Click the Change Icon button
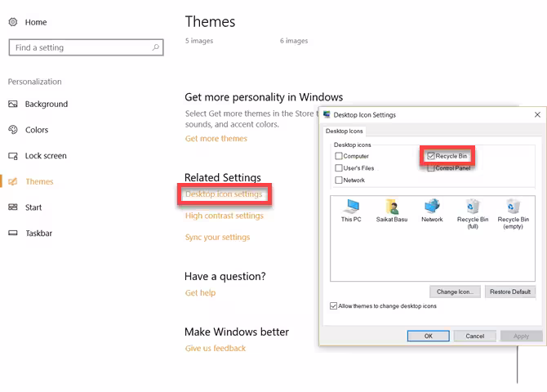The width and height of the screenshot is (547, 392). 455,292
